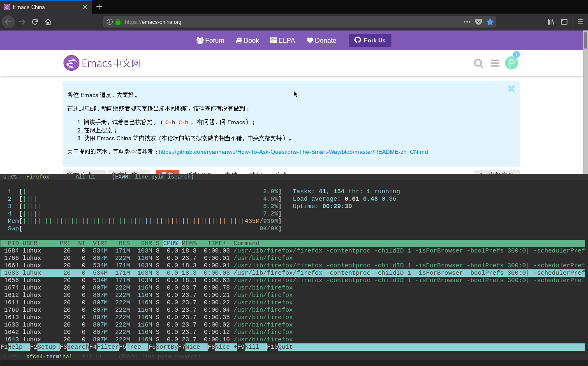Open the Firefox hamburger menu
The width and height of the screenshot is (588, 366).
click(x=580, y=22)
